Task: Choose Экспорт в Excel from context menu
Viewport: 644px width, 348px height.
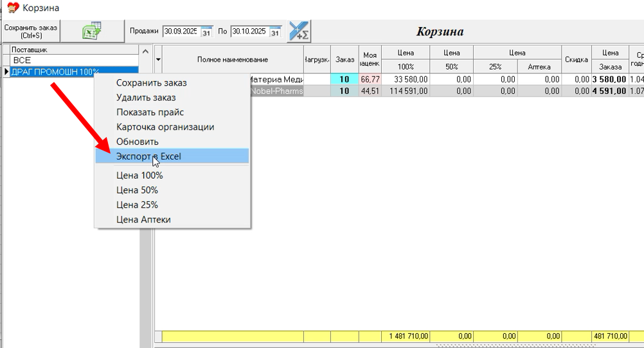Action: (148, 156)
